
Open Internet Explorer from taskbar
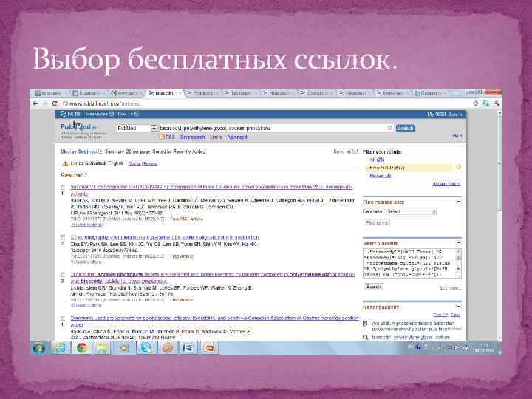pyautogui.click(x=61, y=348)
